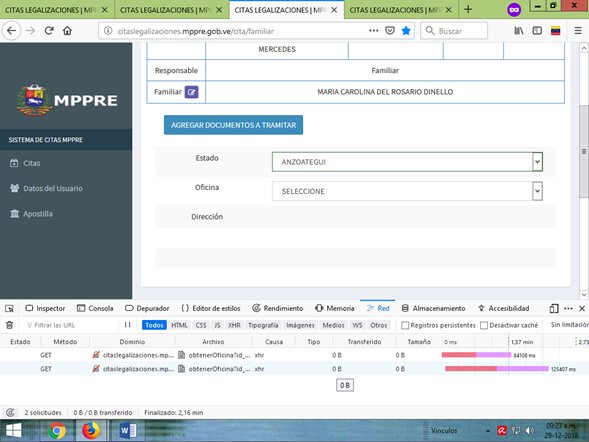Filter requests by WS
The width and height of the screenshot is (589, 442).
[x=357, y=325]
